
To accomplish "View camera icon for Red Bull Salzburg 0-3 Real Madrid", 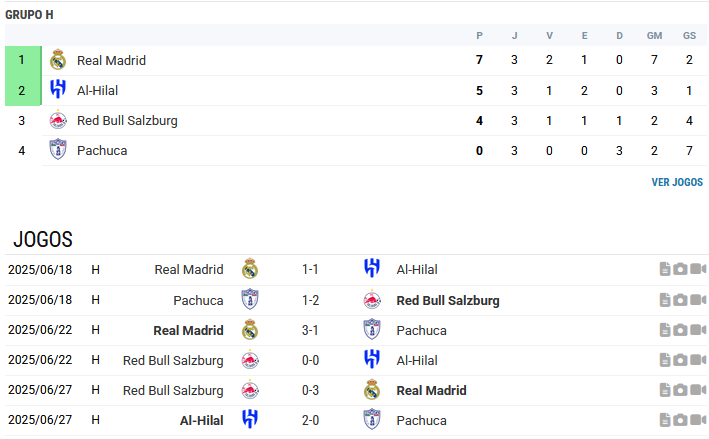I will 681,390.
